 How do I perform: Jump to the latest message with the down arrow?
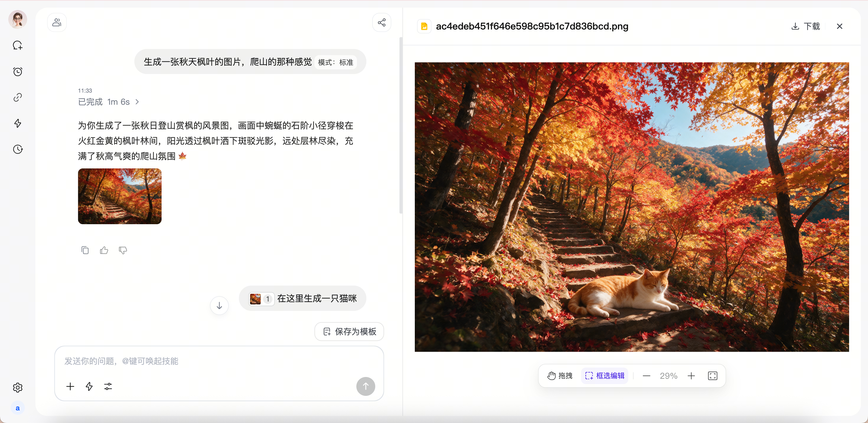tap(219, 306)
